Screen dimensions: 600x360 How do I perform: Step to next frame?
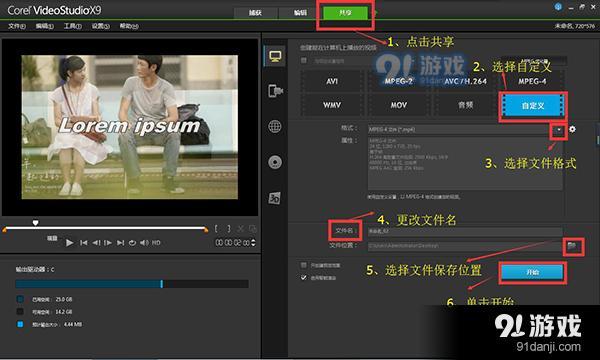pyautogui.click(x=108, y=243)
